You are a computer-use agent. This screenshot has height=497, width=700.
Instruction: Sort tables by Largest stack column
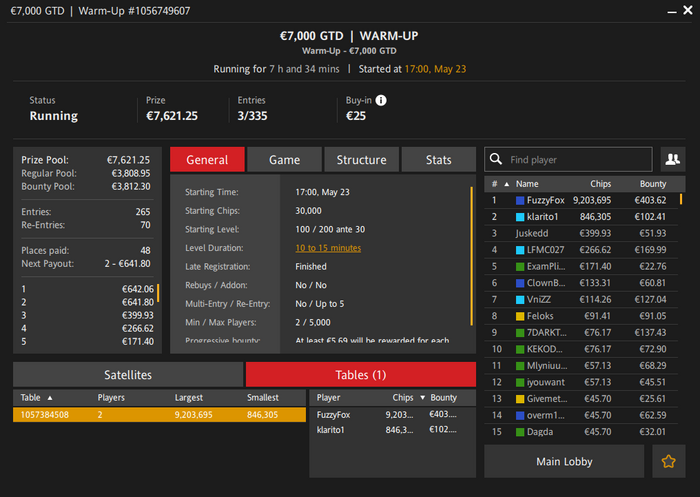coord(188,397)
